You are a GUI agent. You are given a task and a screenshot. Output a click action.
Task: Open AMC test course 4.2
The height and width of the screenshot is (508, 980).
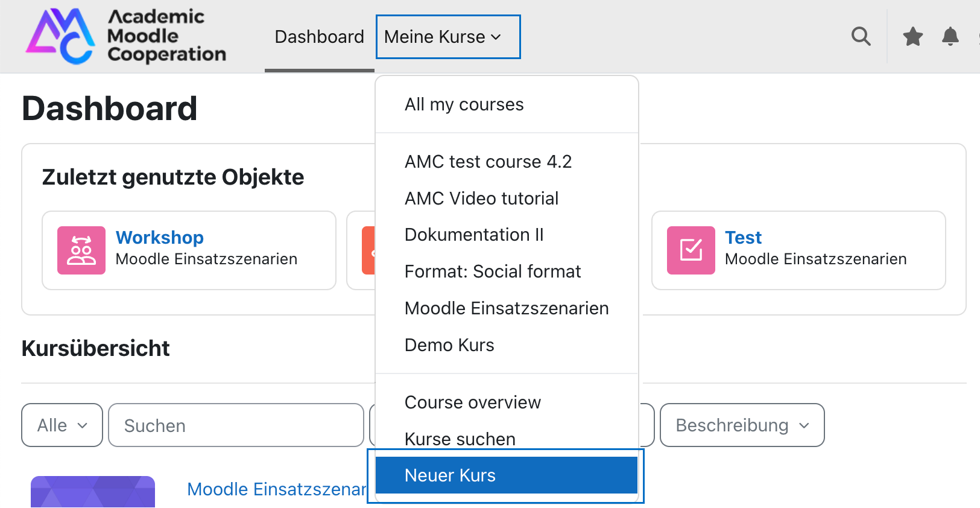pos(507,162)
